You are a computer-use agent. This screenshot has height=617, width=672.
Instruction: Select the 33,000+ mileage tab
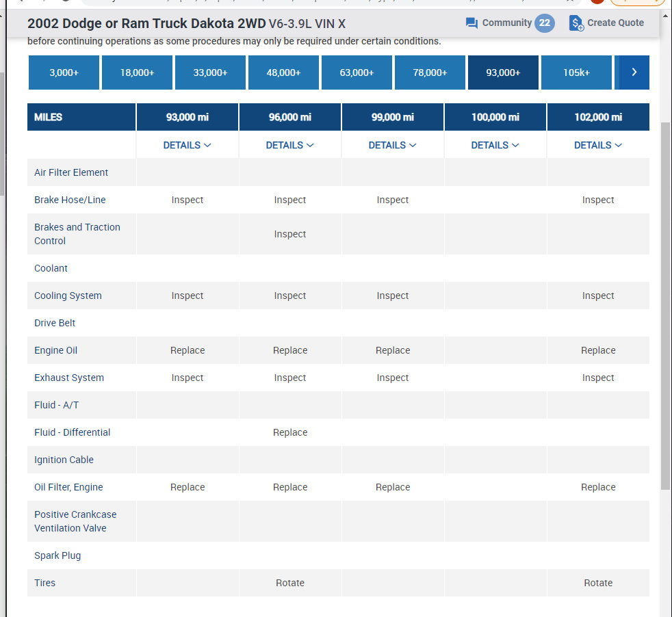click(x=211, y=73)
